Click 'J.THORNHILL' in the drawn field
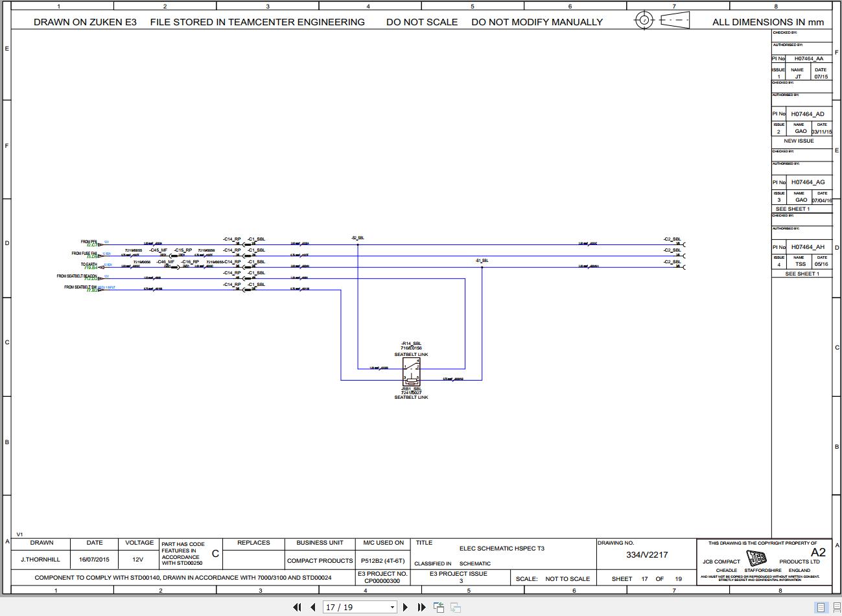This screenshot has width=842, height=616. click(x=40, y=559)
